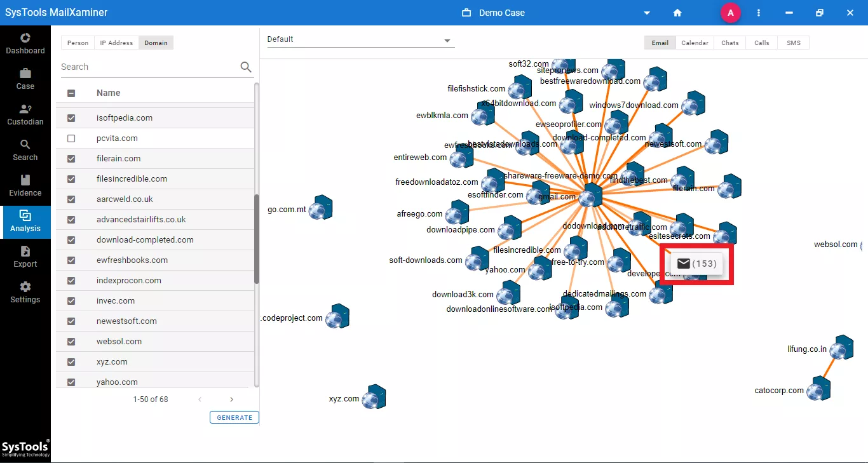The height and width of the screenshot is (463, 868).
Task: Select the gmail.com central node
Action: [591, 196]
